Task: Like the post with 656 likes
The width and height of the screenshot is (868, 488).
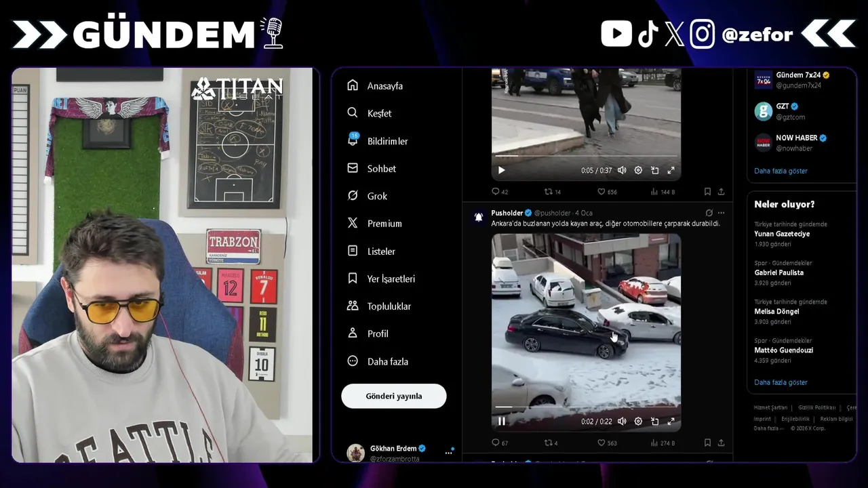Action: pyautogui.click(x=607, y=192)
